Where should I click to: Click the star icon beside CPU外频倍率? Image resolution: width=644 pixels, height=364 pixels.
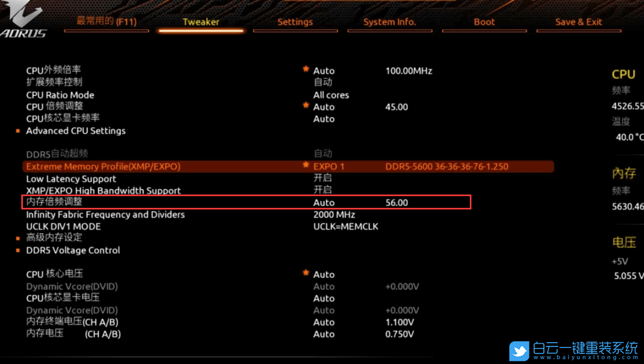coord(306,69)
